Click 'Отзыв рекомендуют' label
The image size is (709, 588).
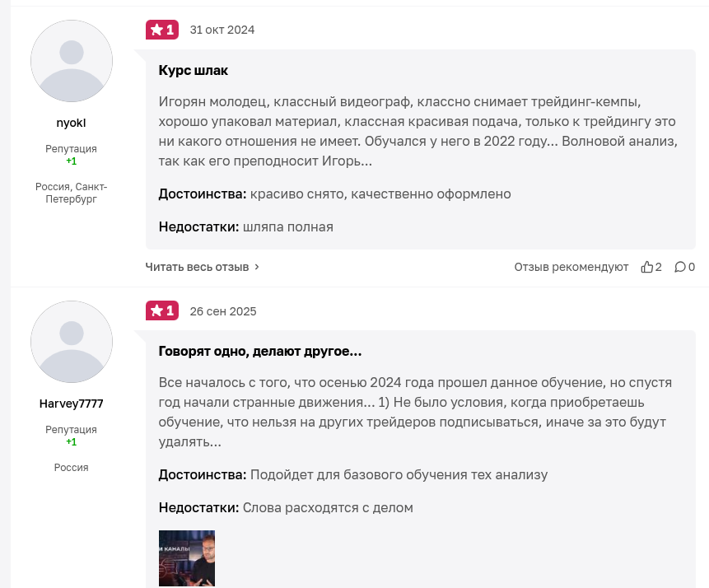571,267
